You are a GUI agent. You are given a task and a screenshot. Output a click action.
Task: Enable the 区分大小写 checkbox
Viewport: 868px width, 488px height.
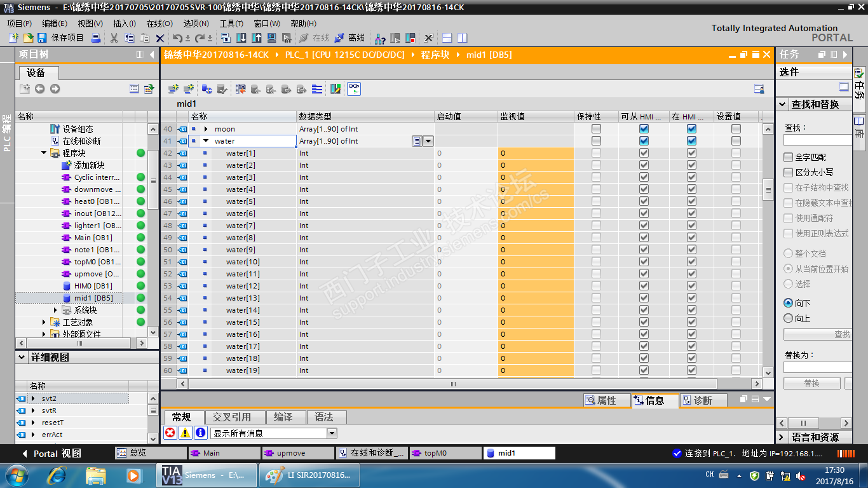789,172
